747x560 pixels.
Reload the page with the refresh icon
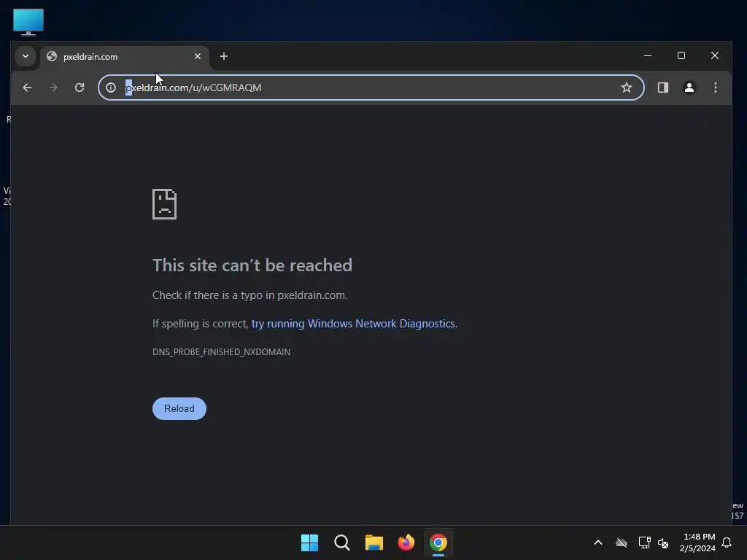pos(80,87)
